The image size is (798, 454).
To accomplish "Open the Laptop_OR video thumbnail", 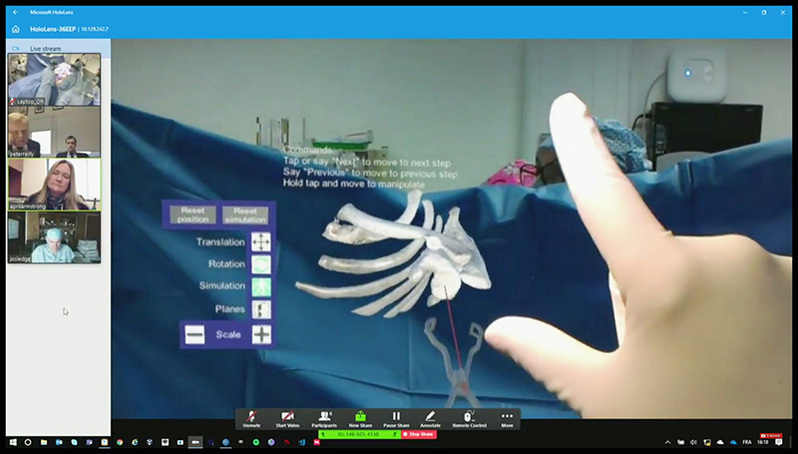I will click(54, 79).
